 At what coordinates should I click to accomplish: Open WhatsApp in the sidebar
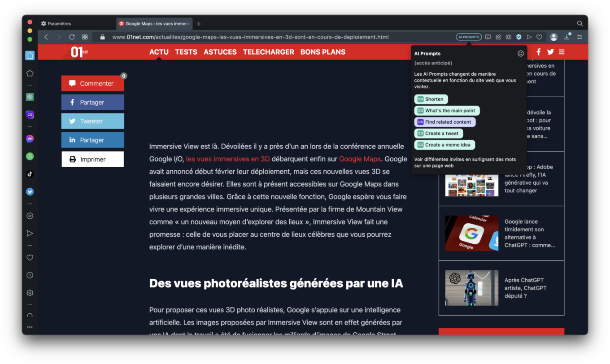[30, 156]
